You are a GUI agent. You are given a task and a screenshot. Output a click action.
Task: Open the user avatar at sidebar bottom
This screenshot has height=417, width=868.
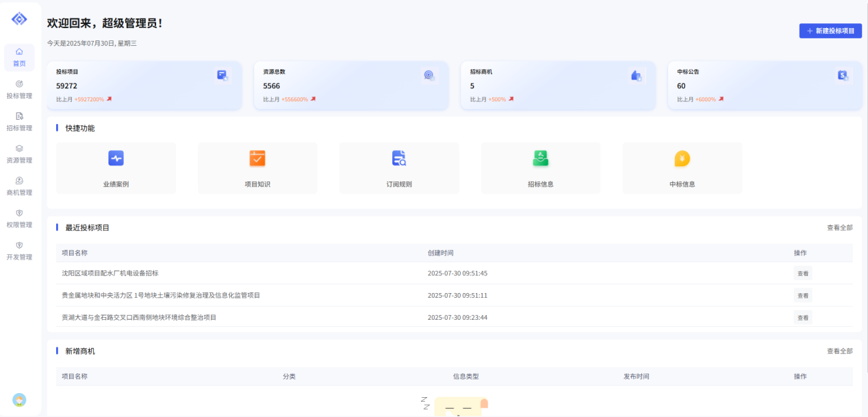(x=19, y=400)
